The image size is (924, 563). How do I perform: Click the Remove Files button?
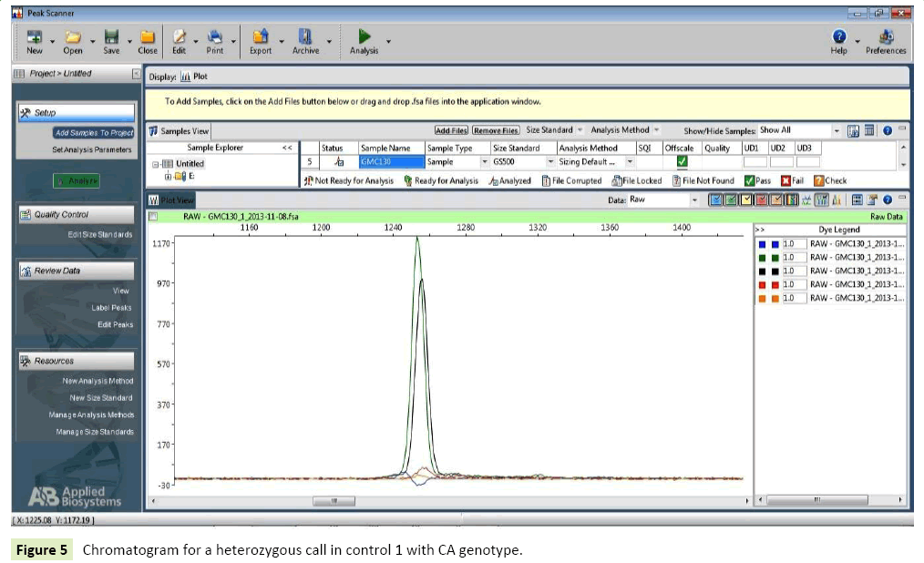coord(496,130)
